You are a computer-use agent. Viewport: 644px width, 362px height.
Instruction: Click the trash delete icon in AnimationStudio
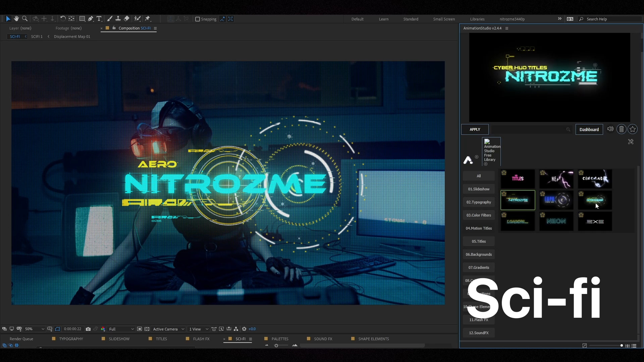[621, 129]
